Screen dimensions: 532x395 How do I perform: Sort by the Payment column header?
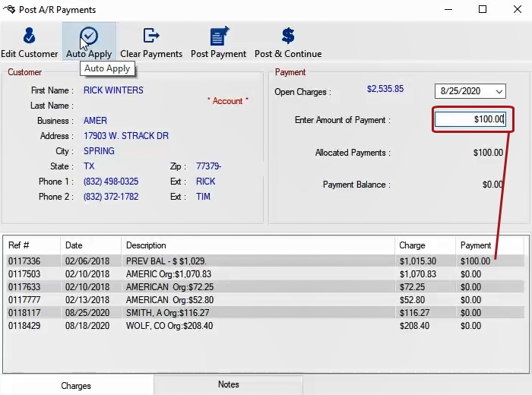tap(489, 245)
